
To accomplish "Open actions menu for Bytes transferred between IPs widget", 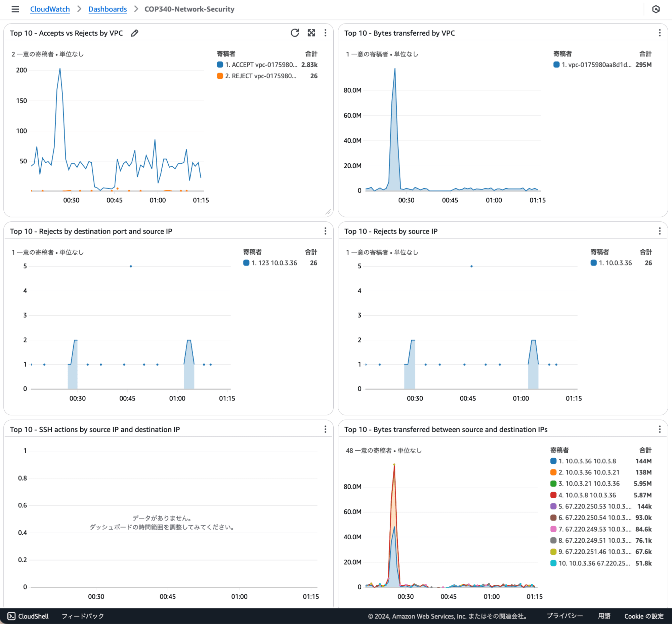I will (x=660, y=429).
